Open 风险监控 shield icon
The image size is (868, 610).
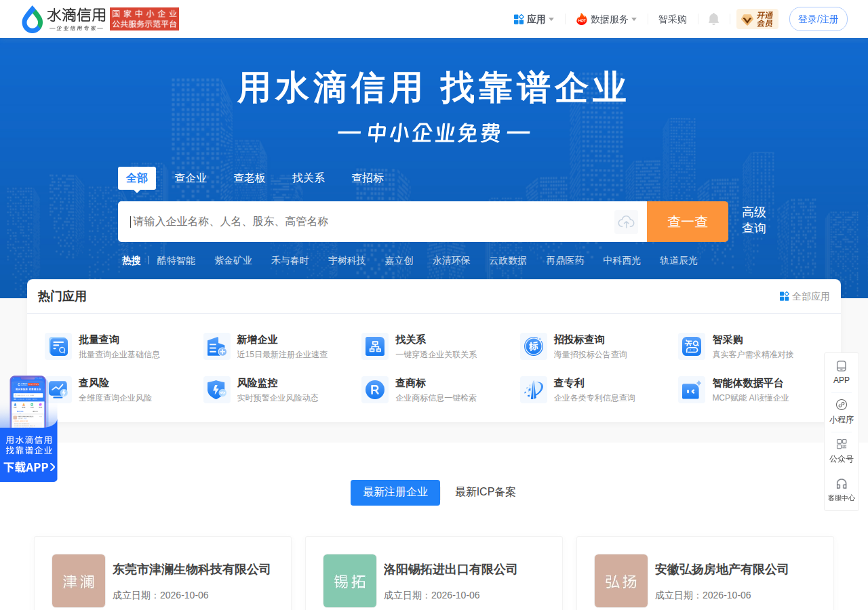(217, 390)
